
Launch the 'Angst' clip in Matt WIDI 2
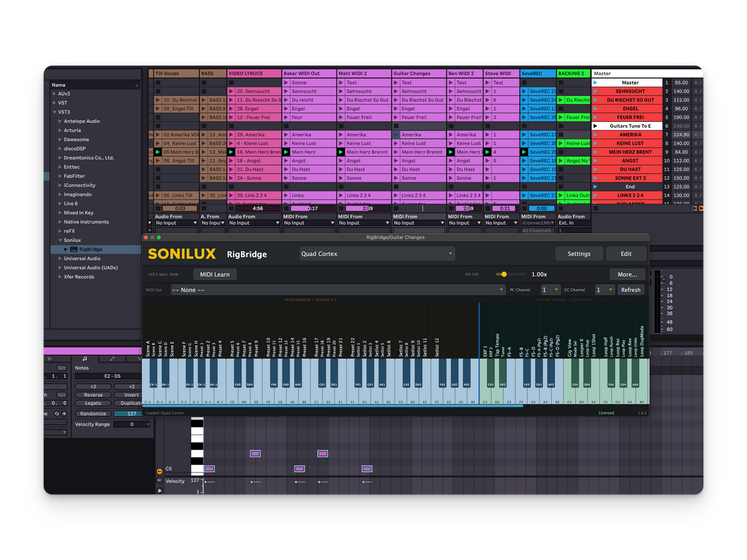341,161
